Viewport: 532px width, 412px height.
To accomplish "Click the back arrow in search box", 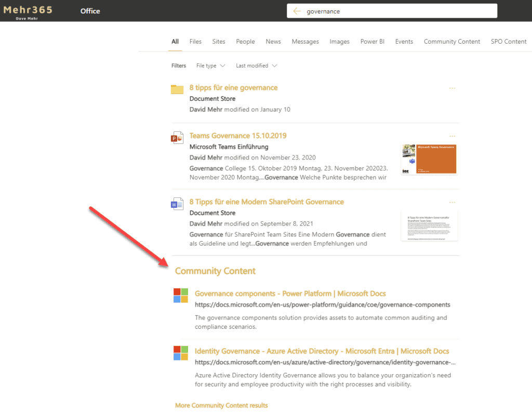I will [297, 11].
